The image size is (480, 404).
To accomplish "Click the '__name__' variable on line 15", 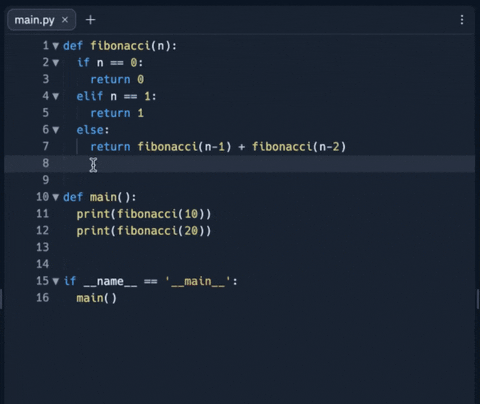I will coord(110,282).
